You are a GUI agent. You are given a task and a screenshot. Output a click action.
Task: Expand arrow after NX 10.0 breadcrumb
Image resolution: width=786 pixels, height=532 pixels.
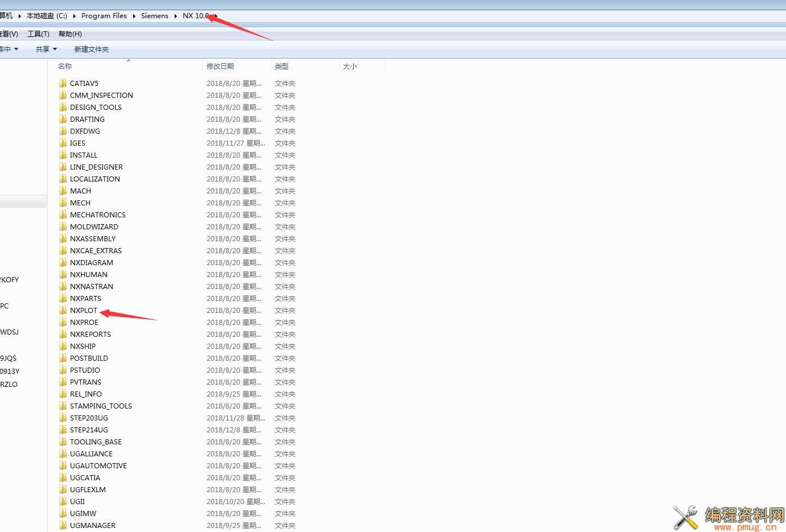(x=216, y=16)
